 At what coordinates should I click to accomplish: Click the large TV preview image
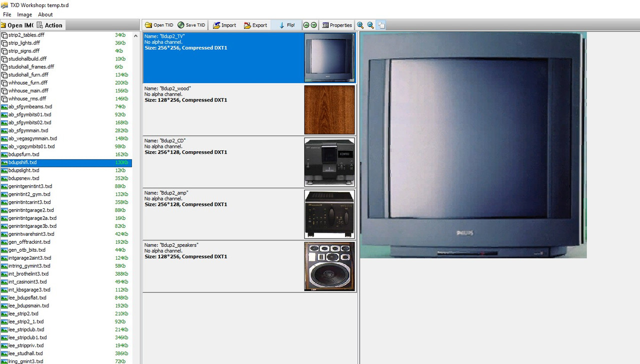coord(473,145)
